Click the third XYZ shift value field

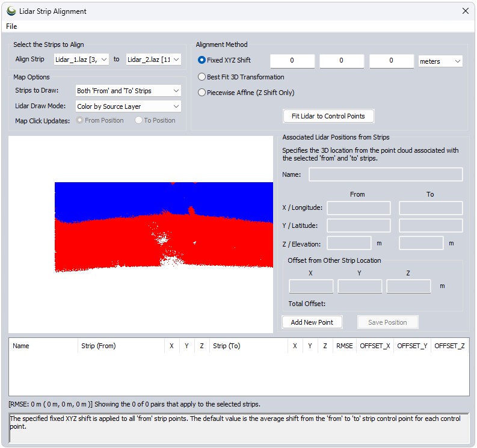391,61
